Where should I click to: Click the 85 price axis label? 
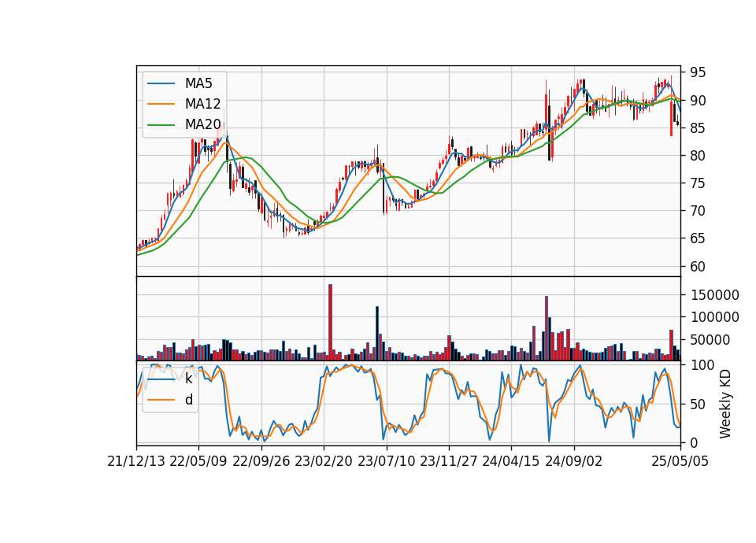point(697,128)
